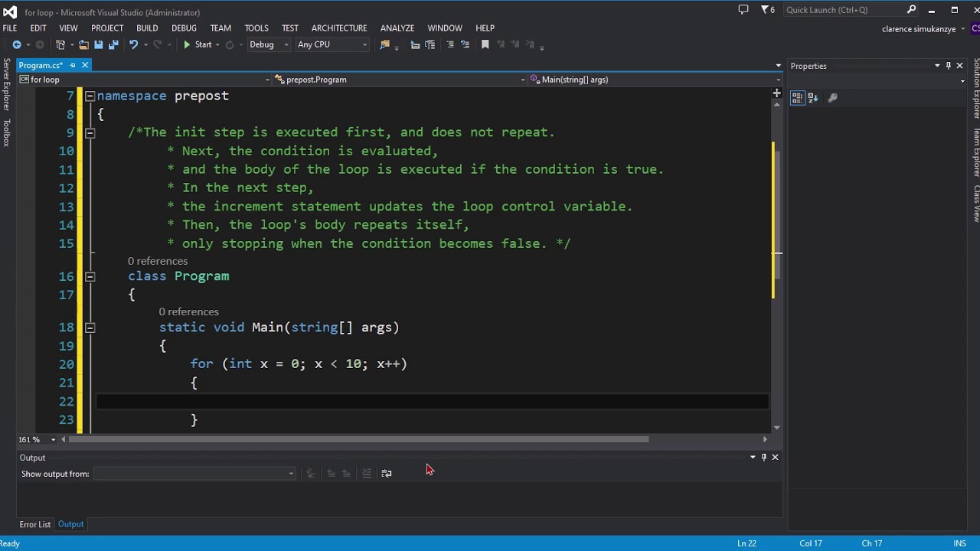
Task: Open the Any CPU platform dropdown
Action: tap(332, 44)
